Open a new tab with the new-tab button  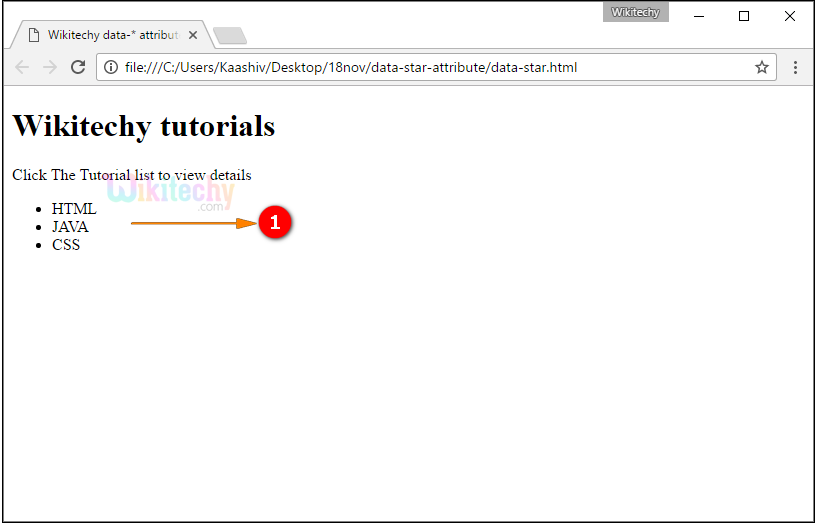pos(230,35)
